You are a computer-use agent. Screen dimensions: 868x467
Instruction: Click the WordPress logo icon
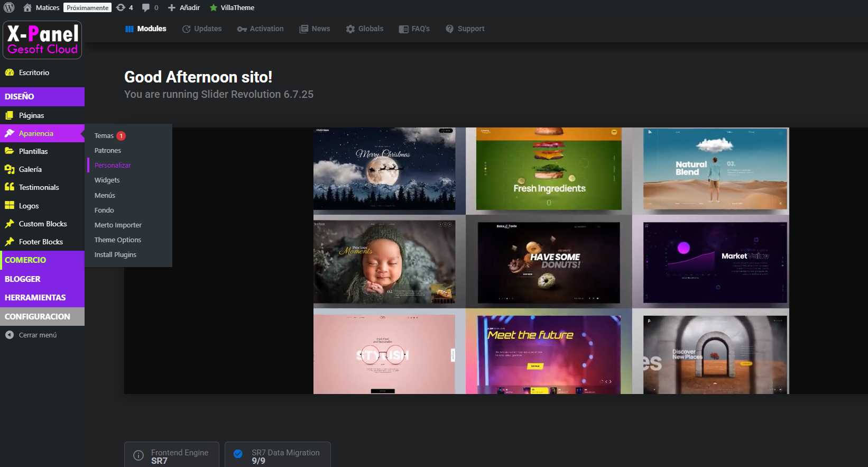point(9,7)
